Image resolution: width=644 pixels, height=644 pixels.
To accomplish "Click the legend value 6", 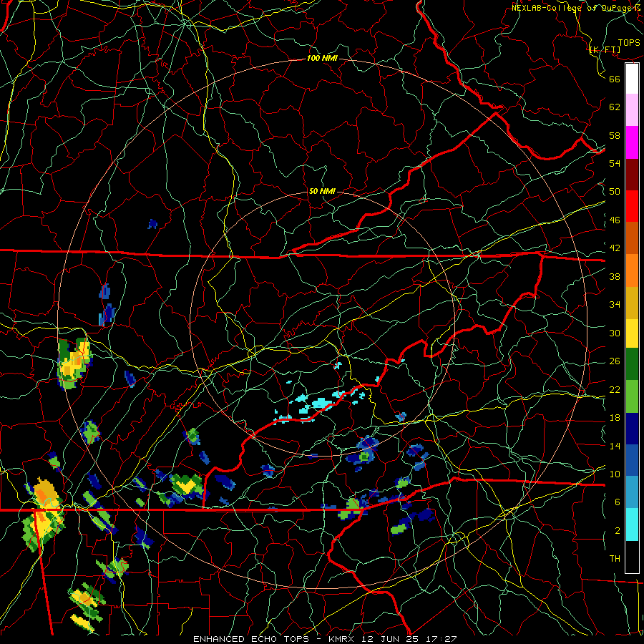I will tap(618, 502).
